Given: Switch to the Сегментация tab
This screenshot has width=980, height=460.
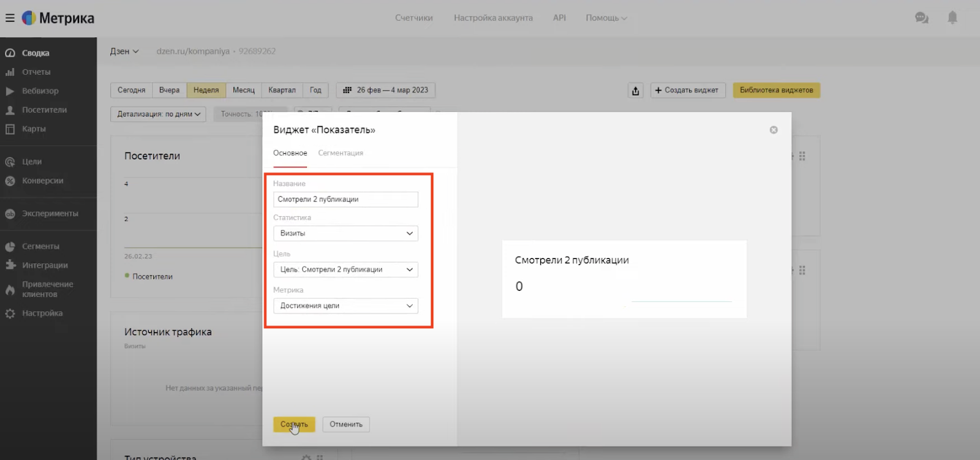Looking at the screenshot, I should point(341,153).
